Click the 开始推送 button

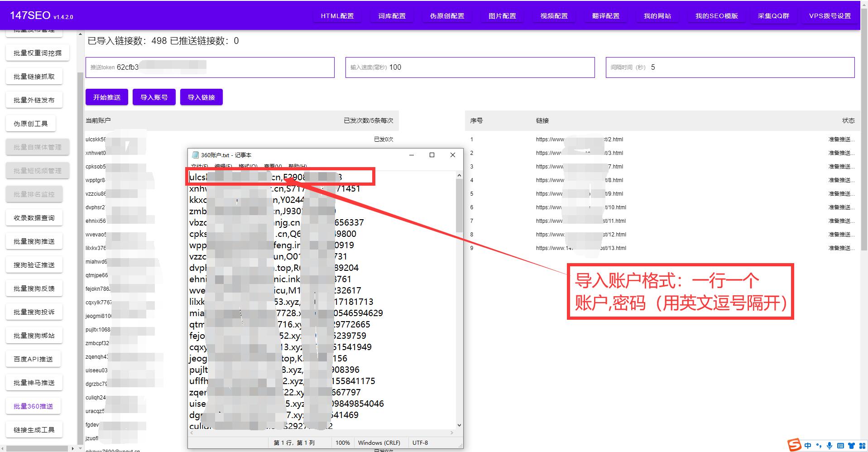107,96
